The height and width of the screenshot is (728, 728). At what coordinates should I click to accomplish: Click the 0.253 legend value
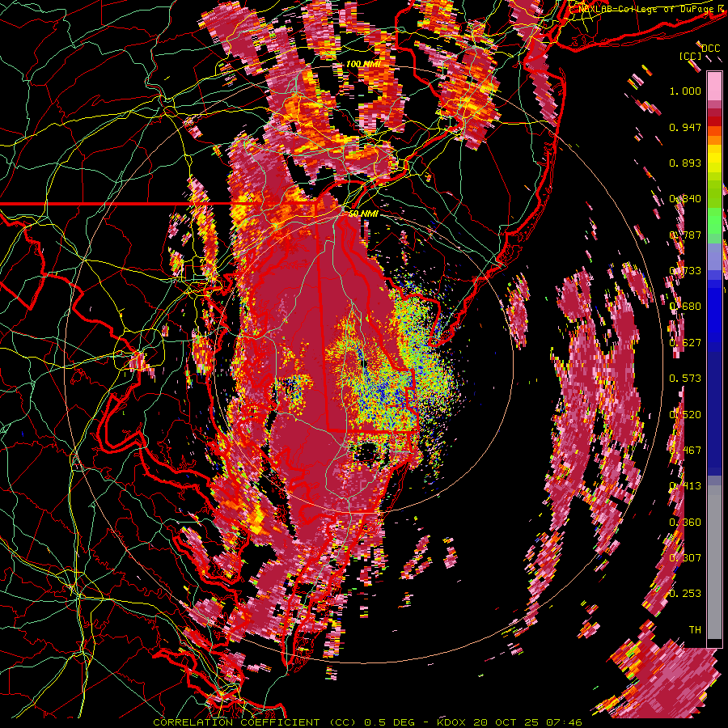[x=685, y=594]
